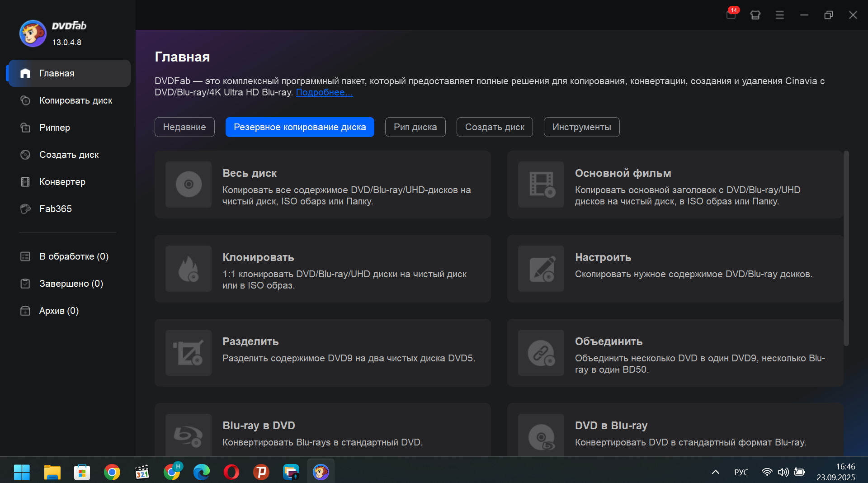Open the hamburger menu in the title bar
Screen dimensions: 868x483
[780, 15]
